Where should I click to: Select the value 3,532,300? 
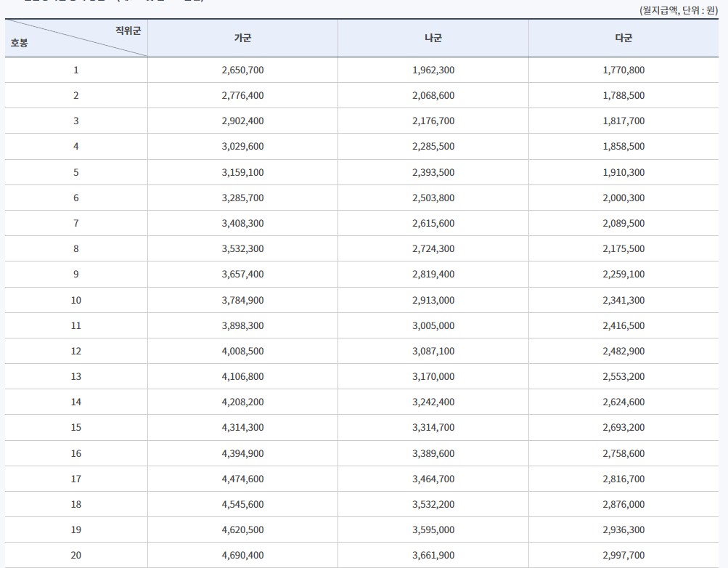pyautogui.click(x=243, y=249)
